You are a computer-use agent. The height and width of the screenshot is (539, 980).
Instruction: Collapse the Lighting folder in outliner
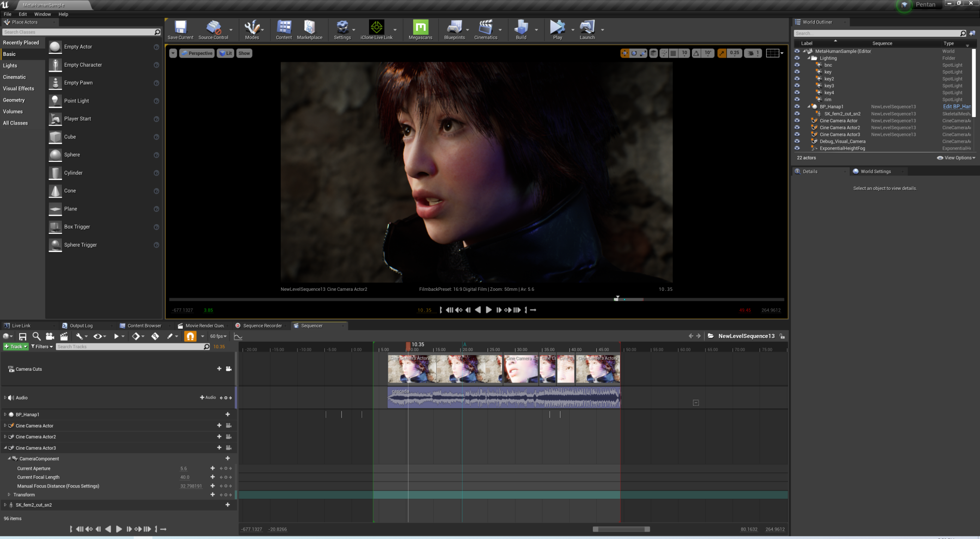tap(808, 58)
